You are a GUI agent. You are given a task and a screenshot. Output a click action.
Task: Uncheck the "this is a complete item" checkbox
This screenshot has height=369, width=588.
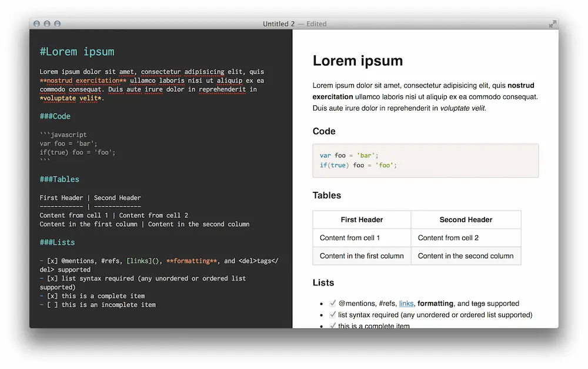333,325
